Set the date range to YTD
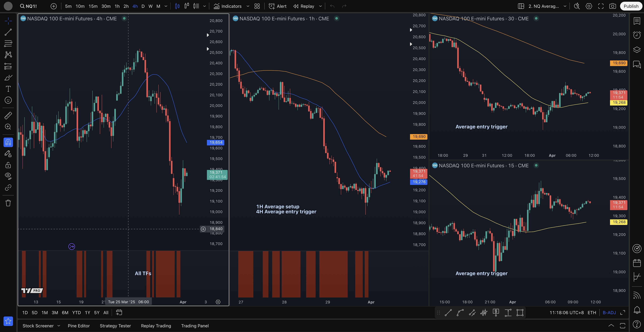This screenshot has height=332, width=644. tap(76, 313)
